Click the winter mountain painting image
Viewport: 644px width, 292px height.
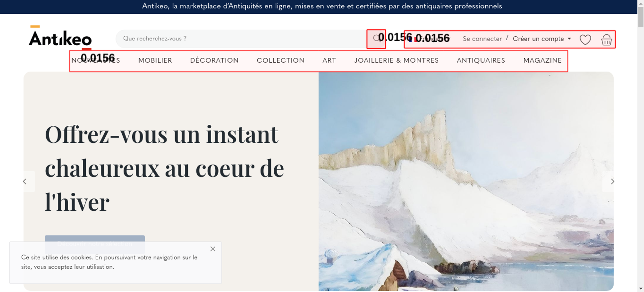[x=466, y=181]
